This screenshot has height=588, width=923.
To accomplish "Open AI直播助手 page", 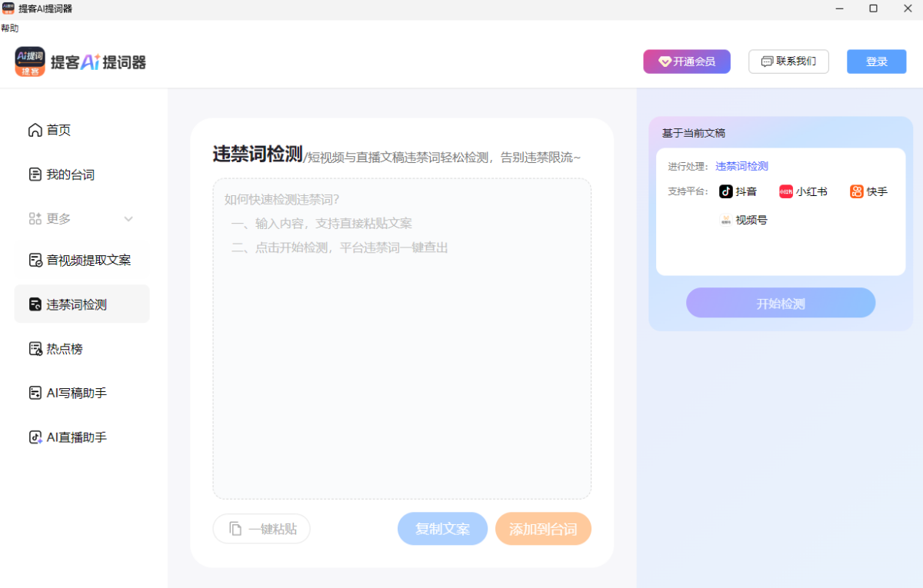I will tap(82, 437).
